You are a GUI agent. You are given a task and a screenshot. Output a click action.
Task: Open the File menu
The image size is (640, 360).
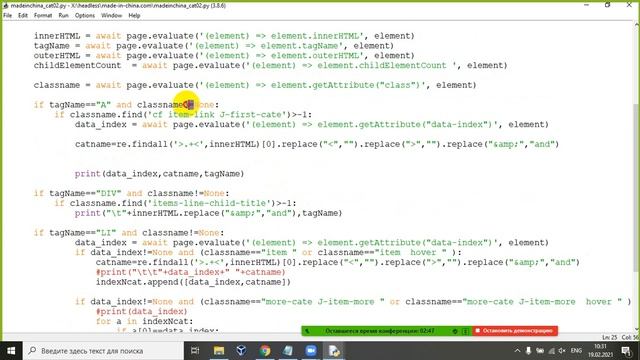coord(7,16)
